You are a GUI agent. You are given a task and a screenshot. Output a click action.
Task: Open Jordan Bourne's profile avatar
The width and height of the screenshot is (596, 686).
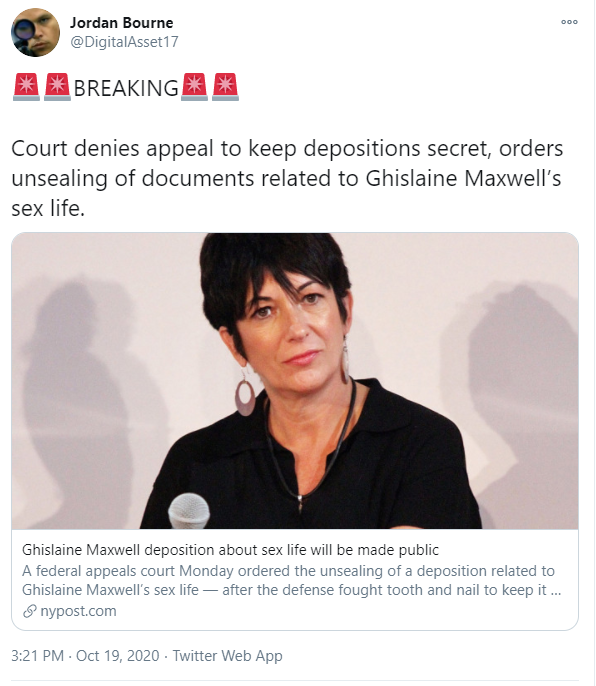tap(35, 32)
